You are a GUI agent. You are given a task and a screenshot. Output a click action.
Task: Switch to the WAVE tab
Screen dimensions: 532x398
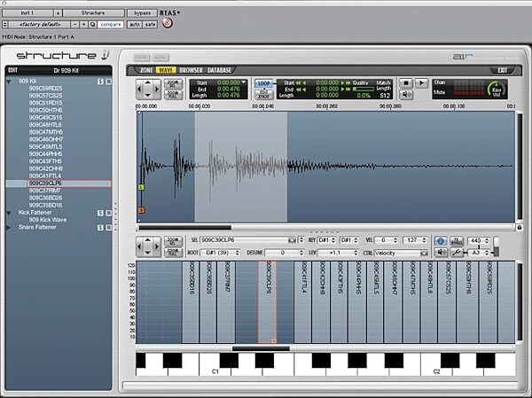165,70
